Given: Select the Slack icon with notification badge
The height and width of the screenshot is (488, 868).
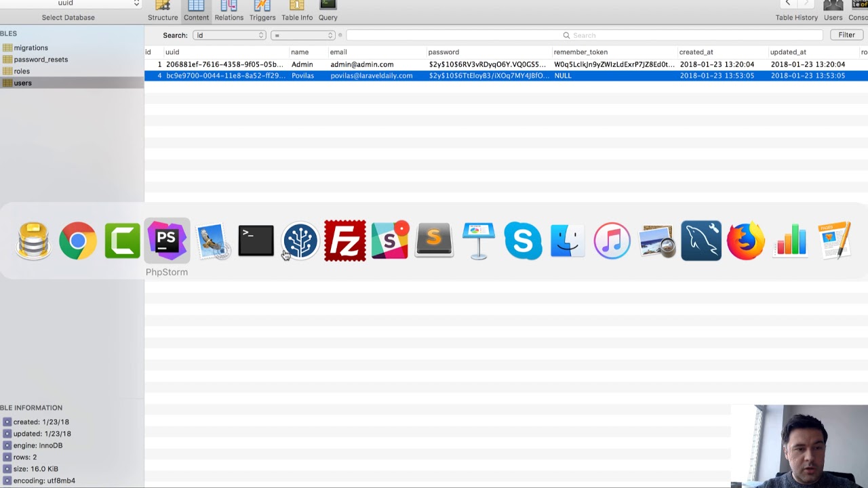Looking at the screenshot, I should 390,241.
